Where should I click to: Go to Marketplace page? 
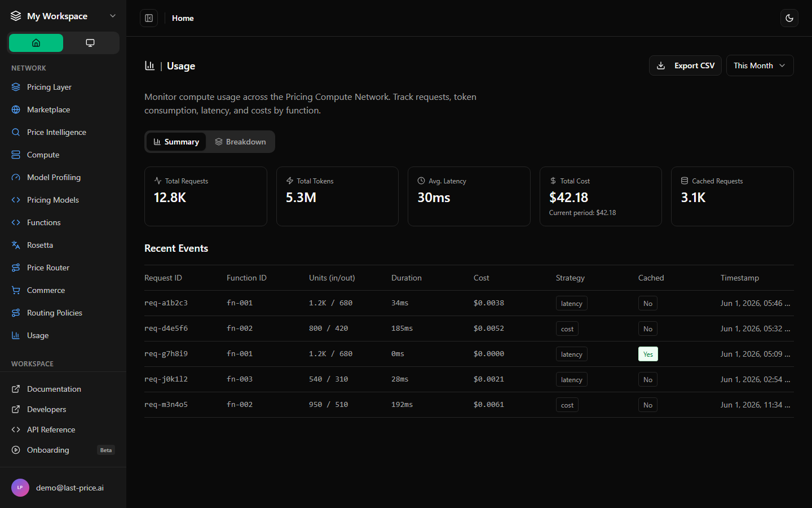63,110
